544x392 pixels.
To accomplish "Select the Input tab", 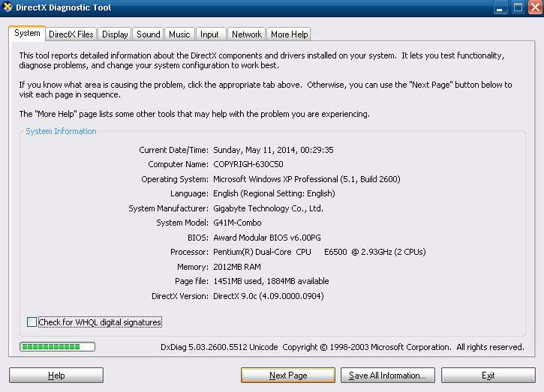I will pyautogui.click(x=209, y=34).
